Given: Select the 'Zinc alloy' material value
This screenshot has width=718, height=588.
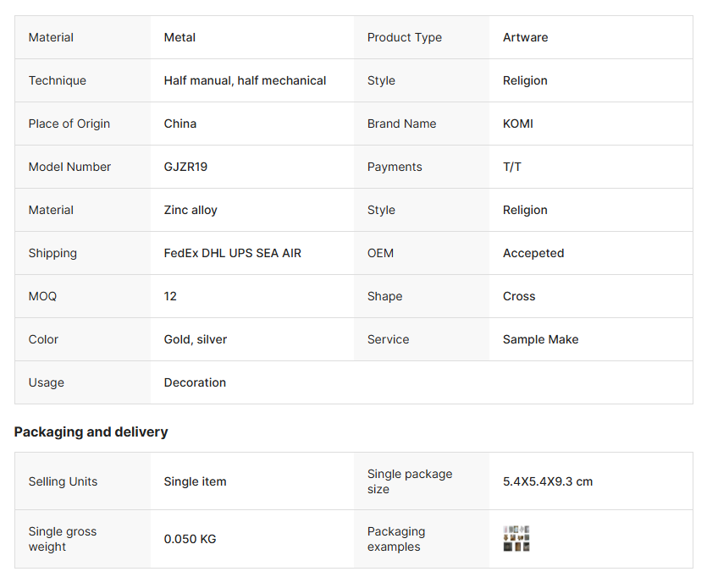Looking at the screenshot, I should point(191,210).
